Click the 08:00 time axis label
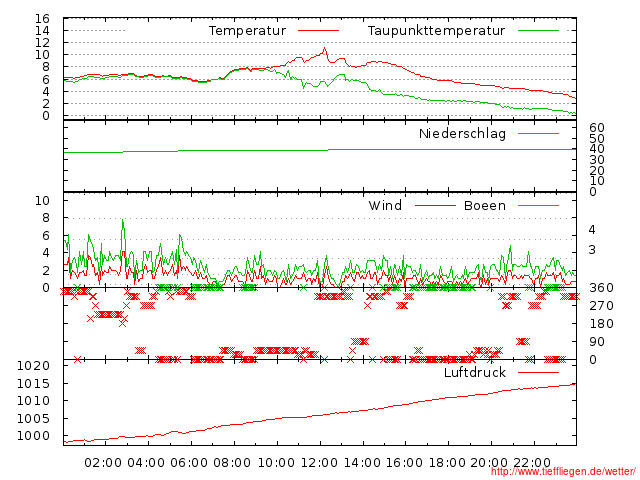640x480 pixels. (x=232, y=463)
